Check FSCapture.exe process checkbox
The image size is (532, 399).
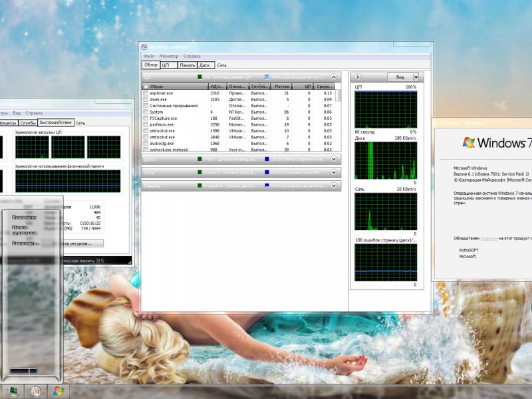146,118
